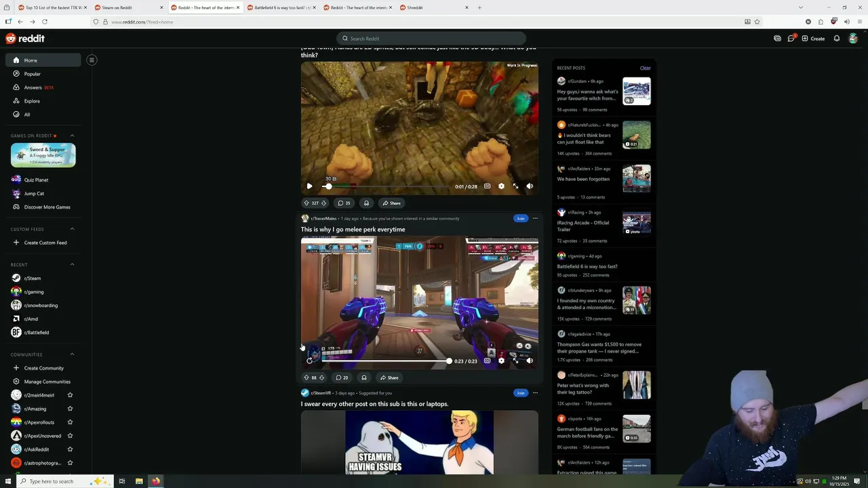868x488 pixels.
Task: Clear the Recent Posts list
Action: pyautogui.click(x=645, y=68)
